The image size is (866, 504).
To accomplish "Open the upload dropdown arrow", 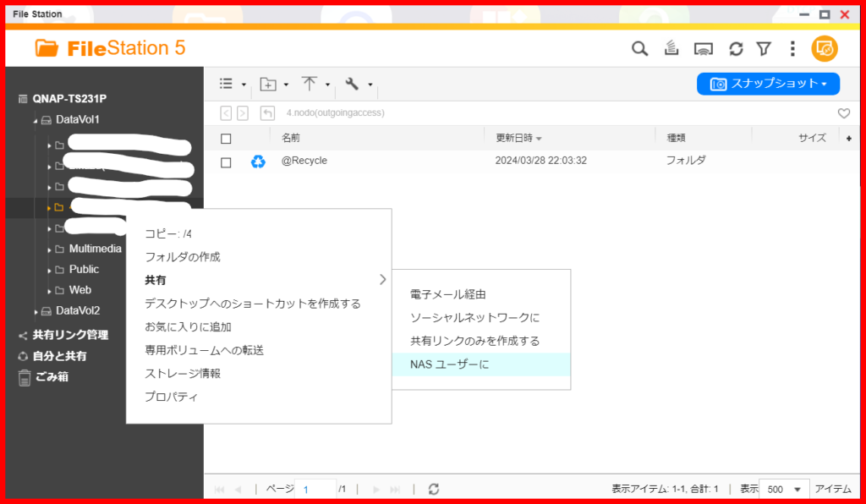I will click(327, 85).
